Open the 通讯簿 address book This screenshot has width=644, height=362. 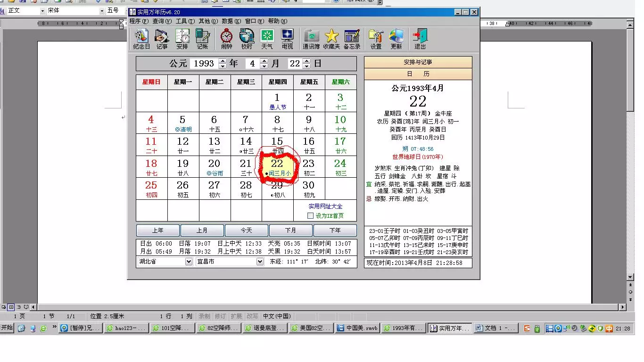[x=311, y=39]
